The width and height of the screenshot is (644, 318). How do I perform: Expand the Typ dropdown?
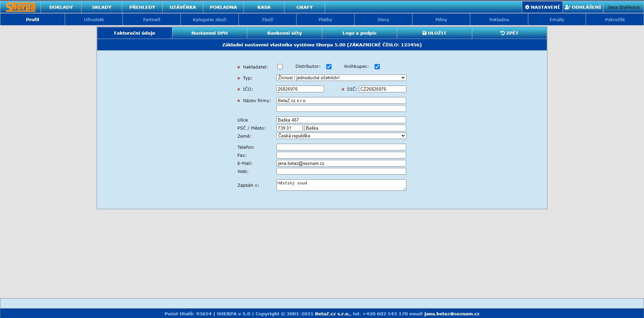(x=341, y=78)
